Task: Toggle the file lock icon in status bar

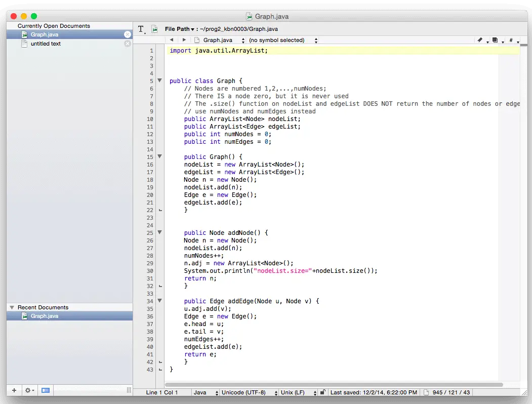Action: (x=322, y=392)
